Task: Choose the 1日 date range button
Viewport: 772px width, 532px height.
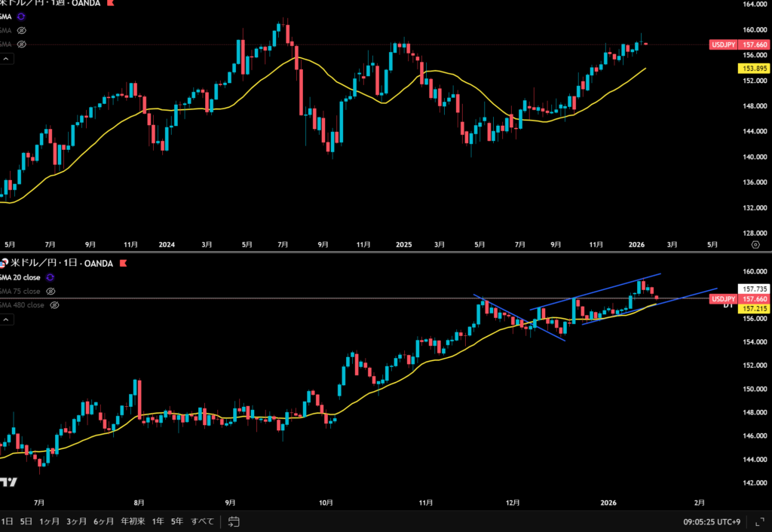Action: click(x=6, y=521)
